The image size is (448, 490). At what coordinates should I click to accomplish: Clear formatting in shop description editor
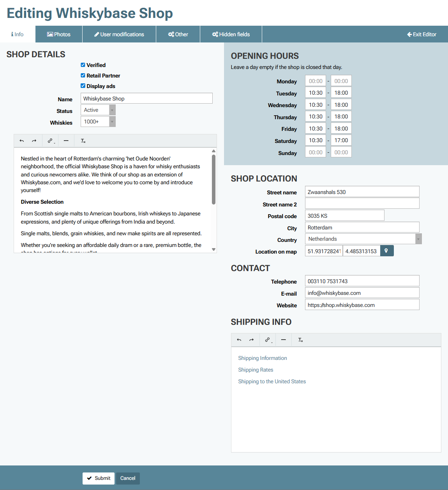pos(83,141)
